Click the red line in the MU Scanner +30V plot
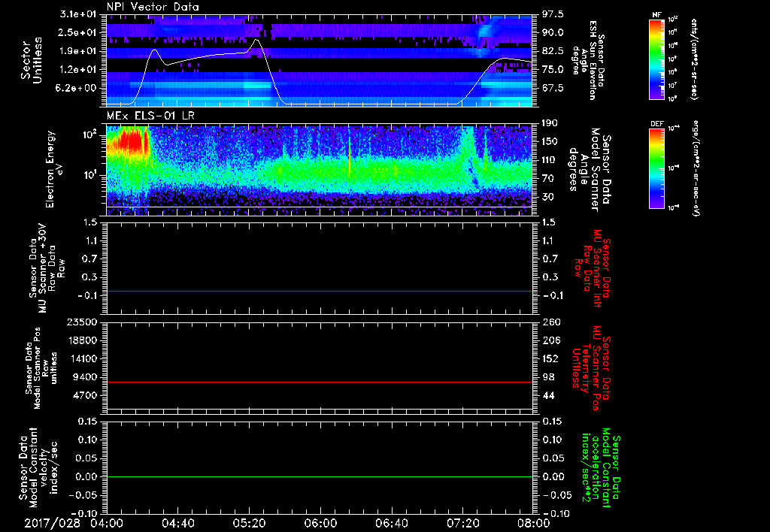The width and height of the screenshot is (770, 532). coord(319,291)
